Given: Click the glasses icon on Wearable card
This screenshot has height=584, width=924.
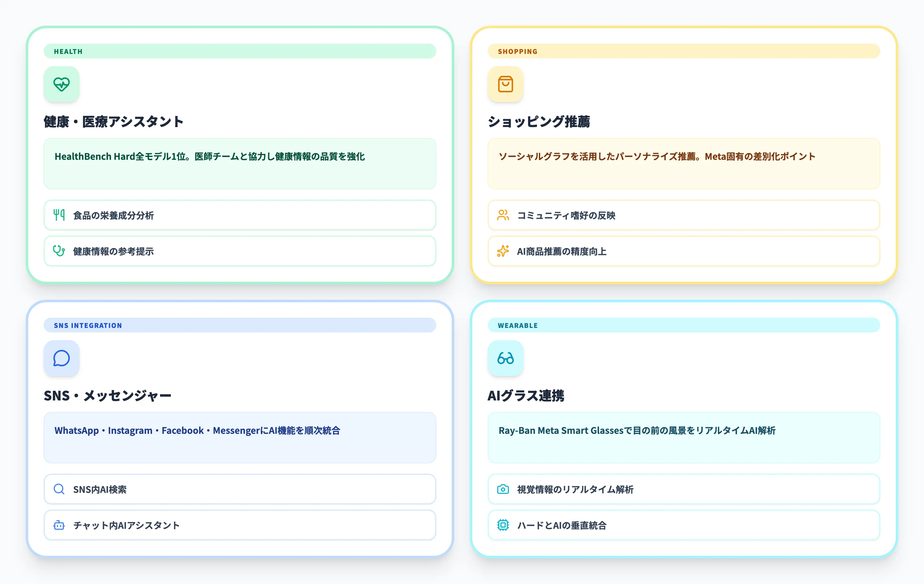Looking at the screenshot, I should [x=505, y=358].
